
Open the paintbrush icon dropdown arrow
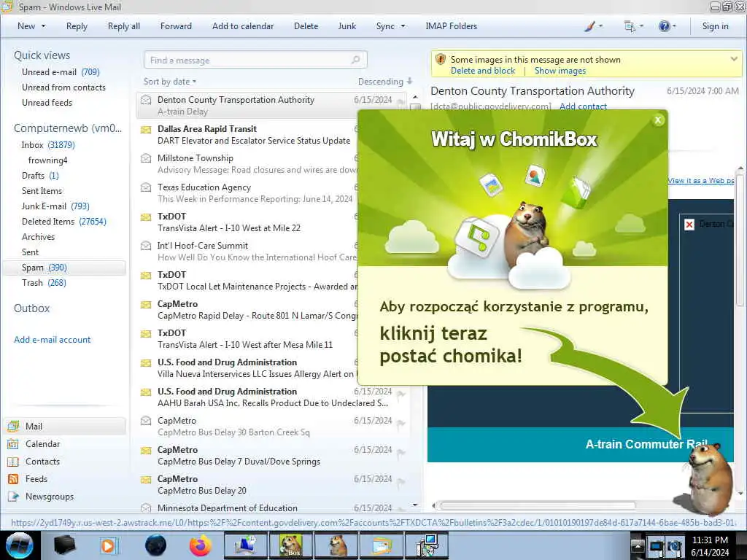tap(601, 26)
